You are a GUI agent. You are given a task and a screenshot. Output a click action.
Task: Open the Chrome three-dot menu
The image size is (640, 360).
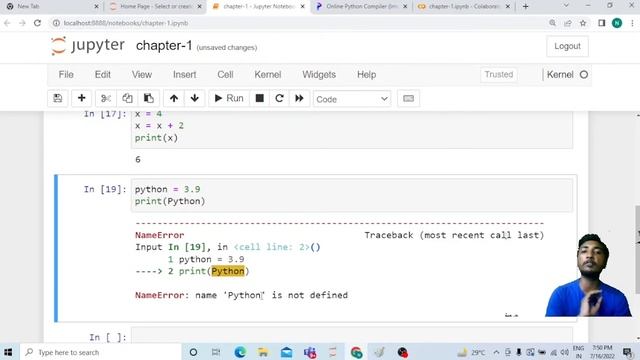[x=632, y=23]
